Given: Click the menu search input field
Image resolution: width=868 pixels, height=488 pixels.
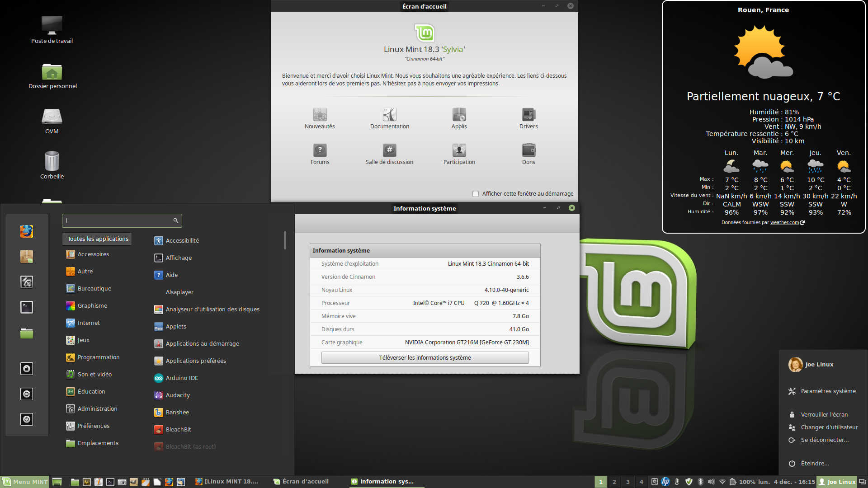Looking at the screenshot, I should (122, 221).
